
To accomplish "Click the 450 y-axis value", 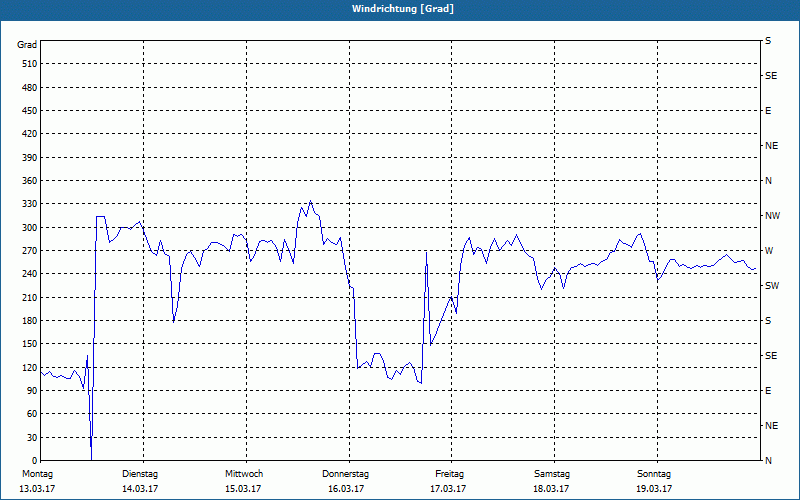I will (x=30, y=111).
